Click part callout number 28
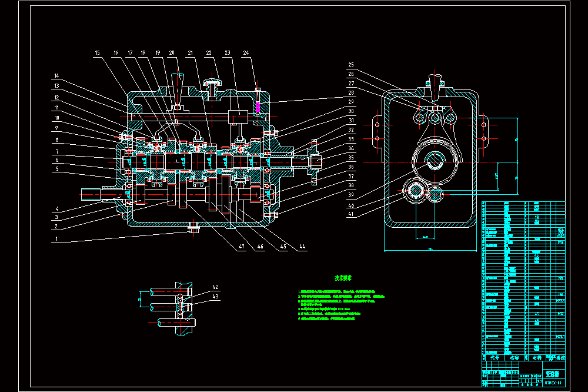The width and height of the screenshot is (588, 392). pyautogui.click(x=351, y=93)
